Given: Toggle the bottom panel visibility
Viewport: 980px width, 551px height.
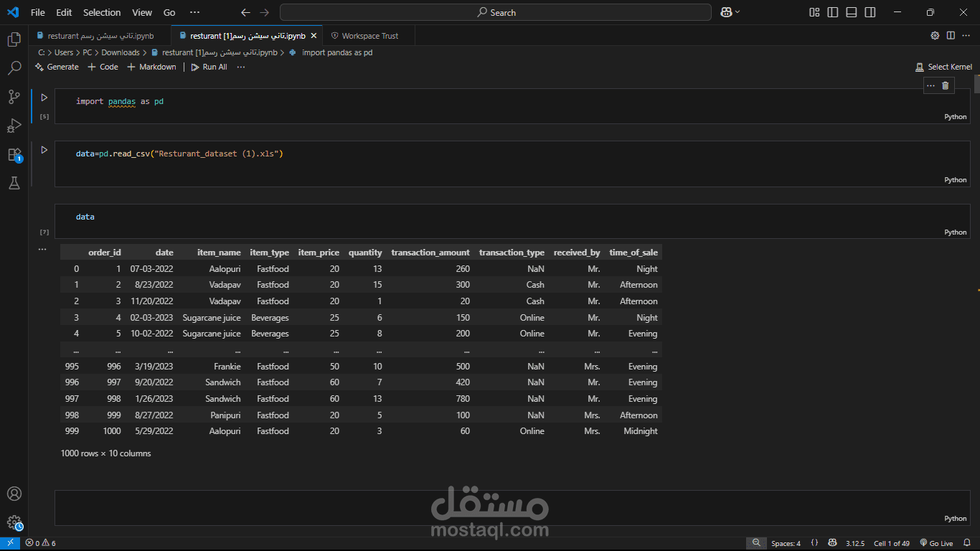Looking at the screenshot, I should [x=852, y=12].
